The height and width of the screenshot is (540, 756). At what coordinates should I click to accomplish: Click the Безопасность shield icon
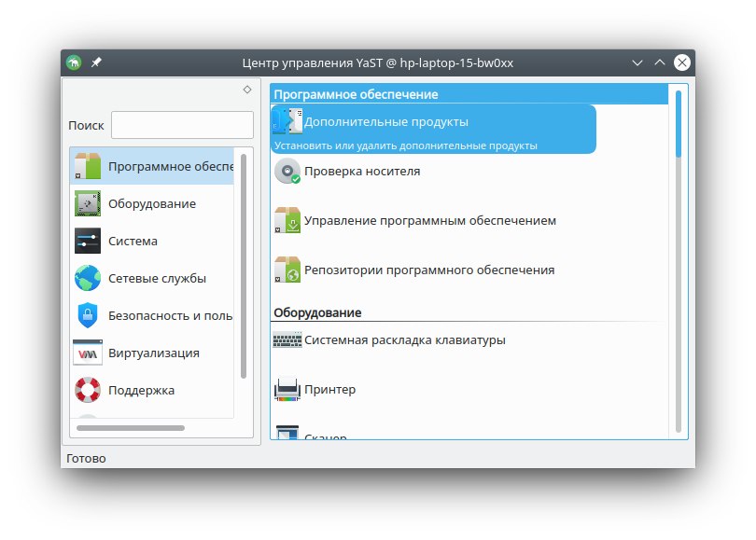coord(88,315)
